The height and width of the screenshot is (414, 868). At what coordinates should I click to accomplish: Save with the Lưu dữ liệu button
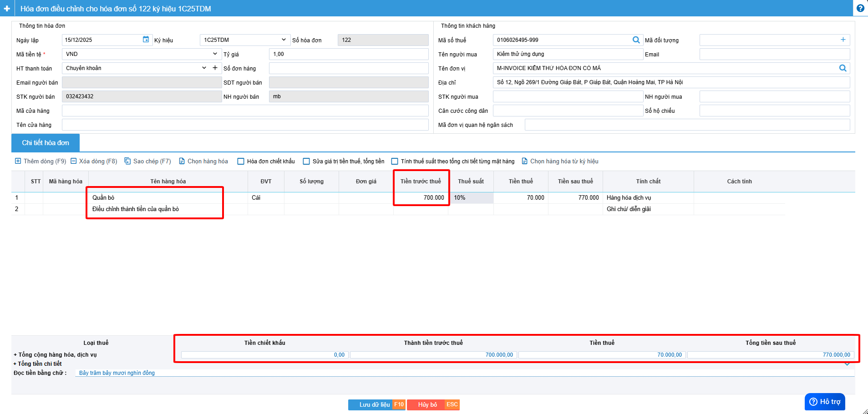374,404
